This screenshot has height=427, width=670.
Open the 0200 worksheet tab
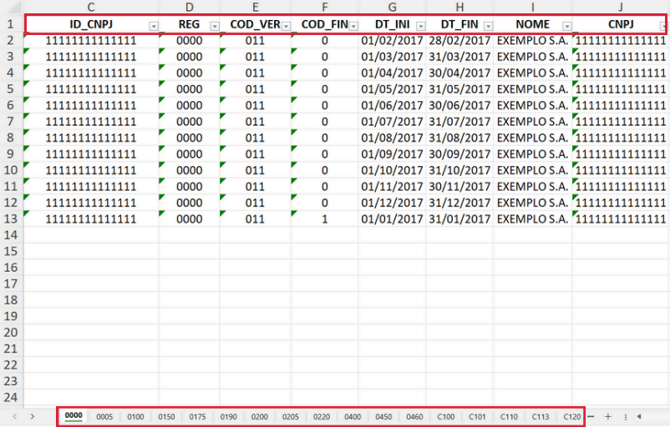pos(259,415)
